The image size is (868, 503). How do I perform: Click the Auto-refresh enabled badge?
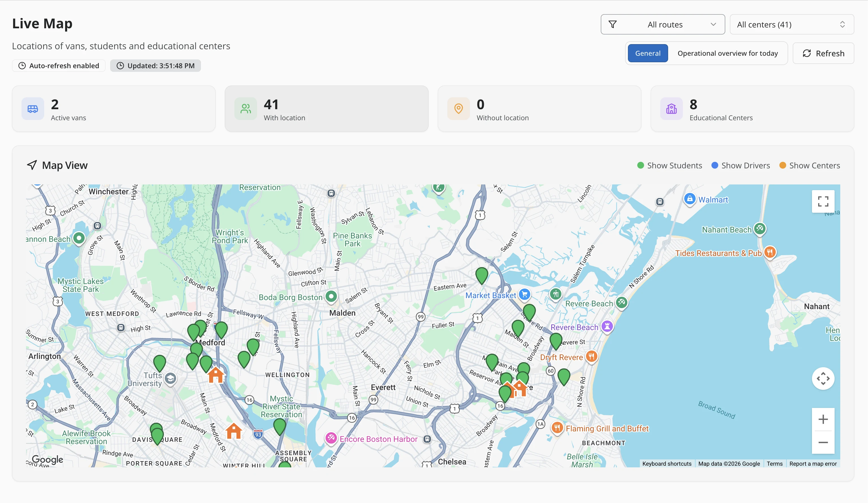tap(59, 66)
